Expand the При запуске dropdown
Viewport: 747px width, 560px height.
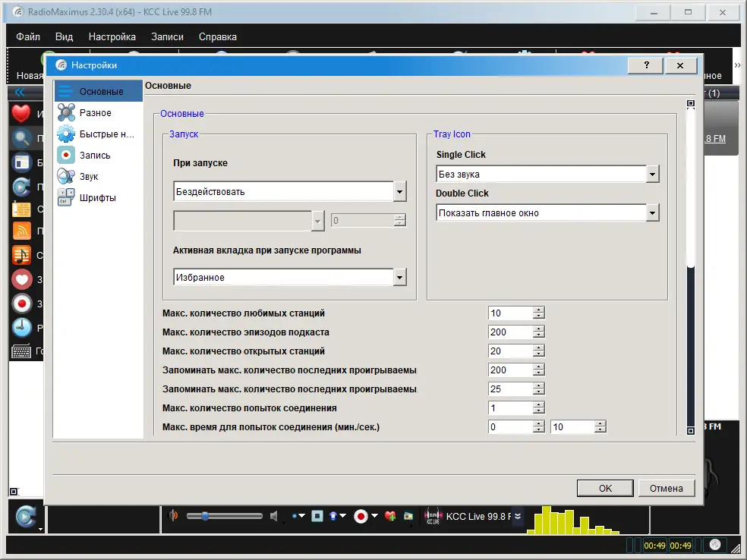400,192
